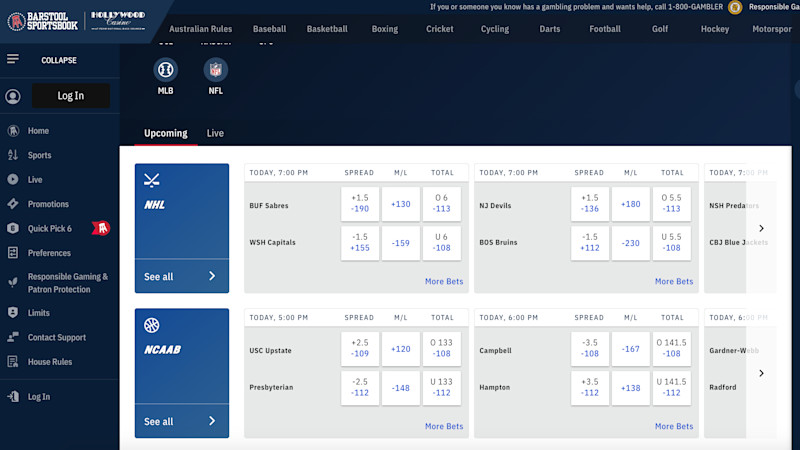800x450 pixels.
Task: Click the Sports sidebar icon
Action: click(x=13, y=155)
